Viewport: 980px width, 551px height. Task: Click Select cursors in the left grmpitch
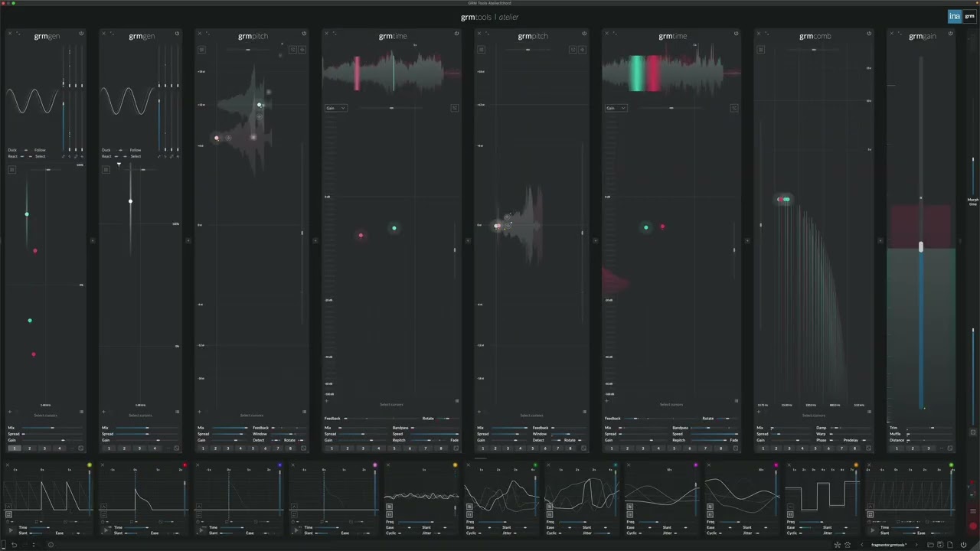[x=252, y=416]
